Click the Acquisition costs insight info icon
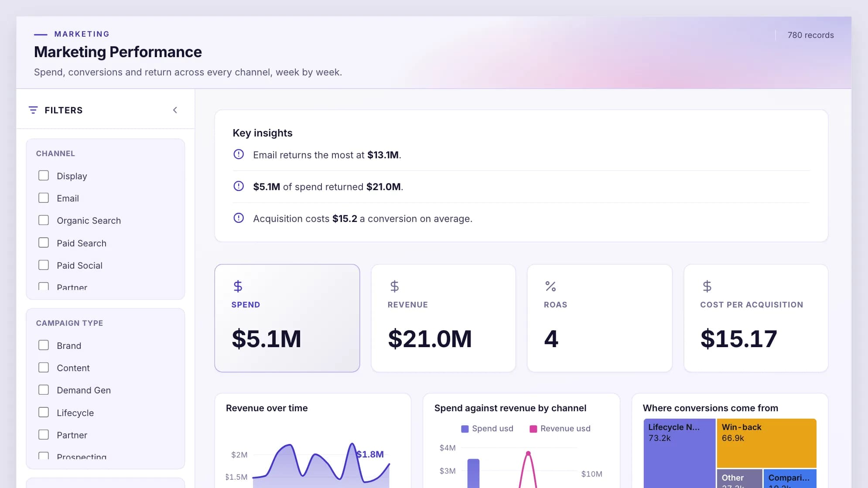The width and height of the screenshot is (868, 488). tap(239, 218)
